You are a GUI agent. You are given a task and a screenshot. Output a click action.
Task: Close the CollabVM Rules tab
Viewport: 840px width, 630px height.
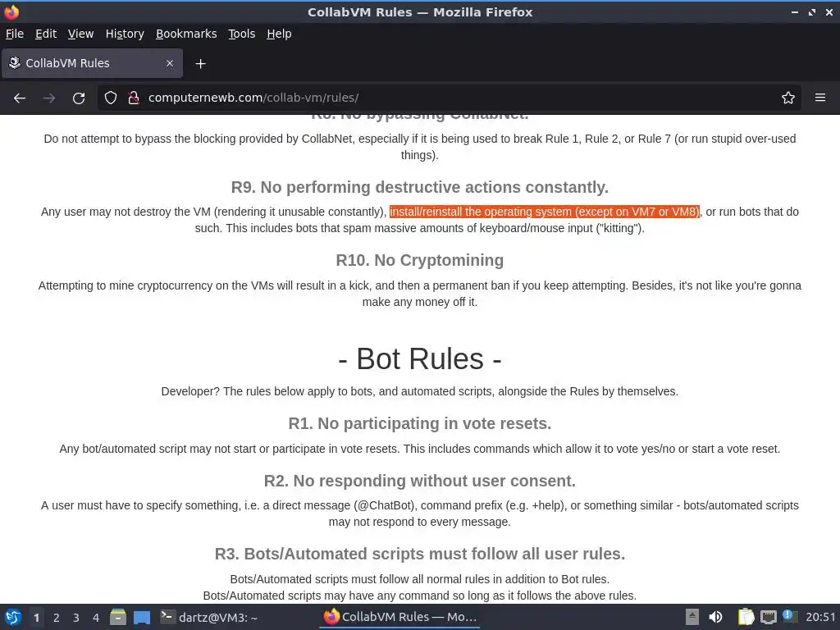tap(170, 63)
